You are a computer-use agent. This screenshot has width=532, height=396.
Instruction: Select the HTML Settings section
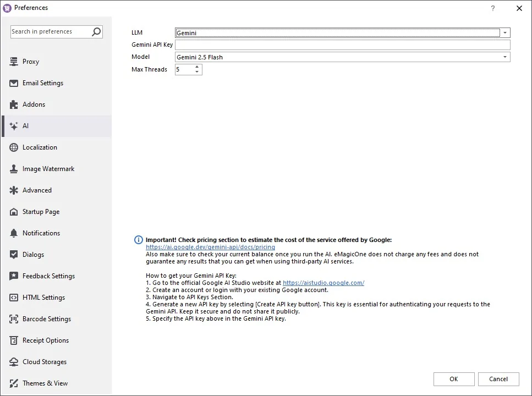click(x=43, y=298)
